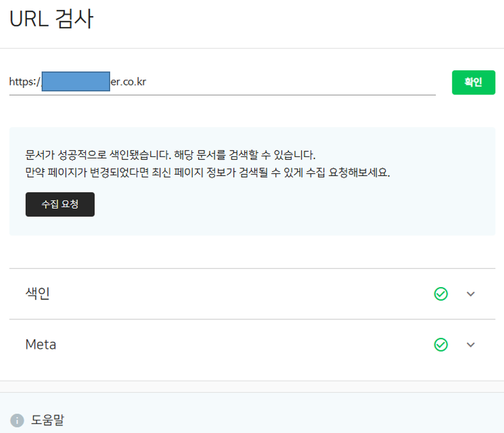The width and height of the screenshot is (504, 433).
Task: Click message line starting 문서가 성공적으로
Action: 171,155
